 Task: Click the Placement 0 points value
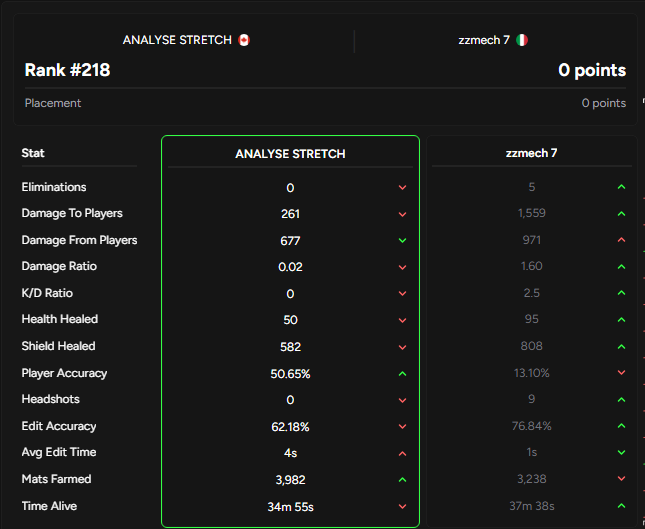click(x=604, y=103)
